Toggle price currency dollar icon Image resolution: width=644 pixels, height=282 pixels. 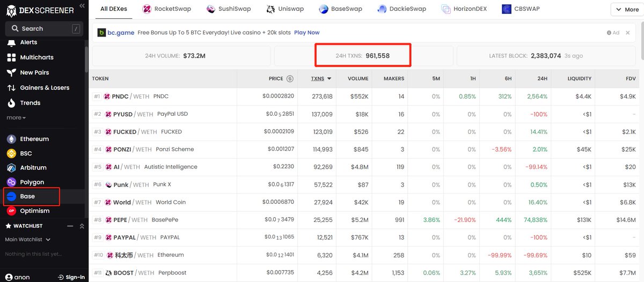290,78
